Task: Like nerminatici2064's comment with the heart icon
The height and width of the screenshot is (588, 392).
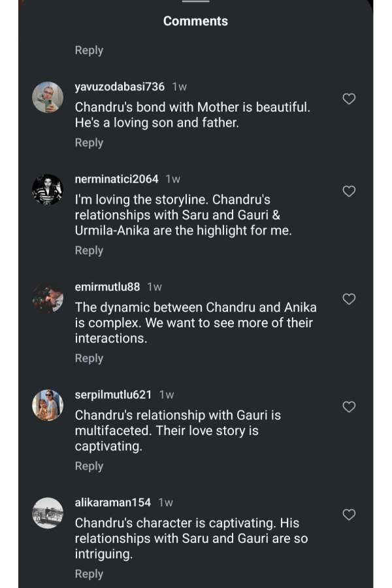Action: click(x=349, y=191)
